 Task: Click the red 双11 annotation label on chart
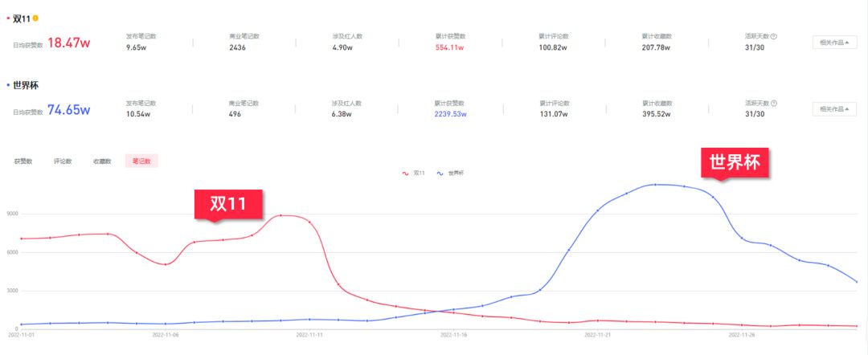228,204
